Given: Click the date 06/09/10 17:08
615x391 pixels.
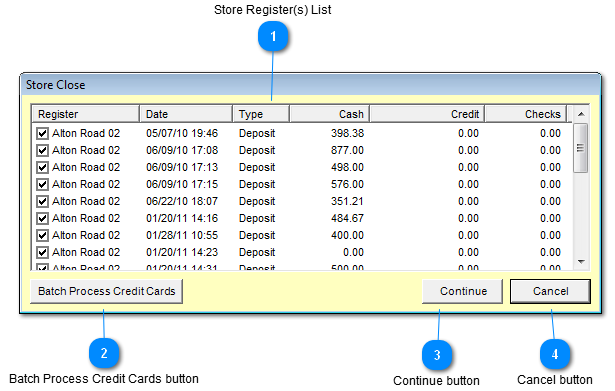Looking at the screenshot, I should [x=182, y=150].
